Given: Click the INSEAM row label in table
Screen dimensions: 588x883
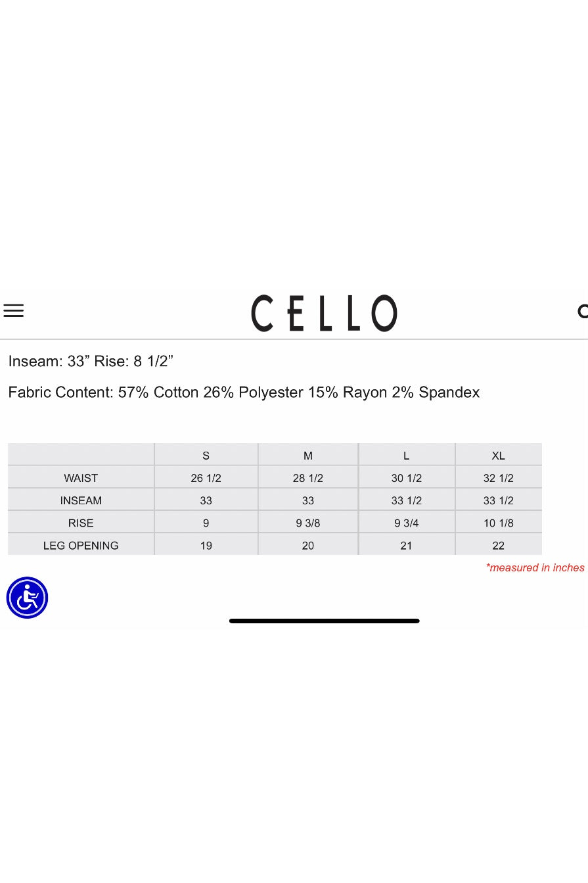Looking at the screenshot, I should pyautogui.click(x=81, y=500).
